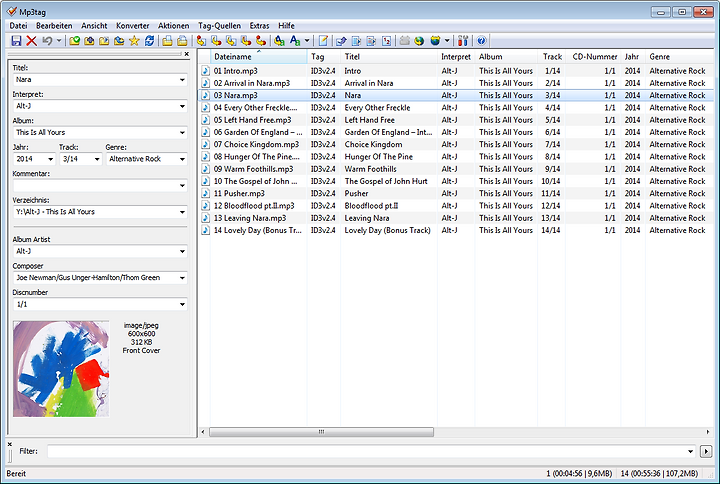Expand the Jahr dropdown

(x=51, y=159)
